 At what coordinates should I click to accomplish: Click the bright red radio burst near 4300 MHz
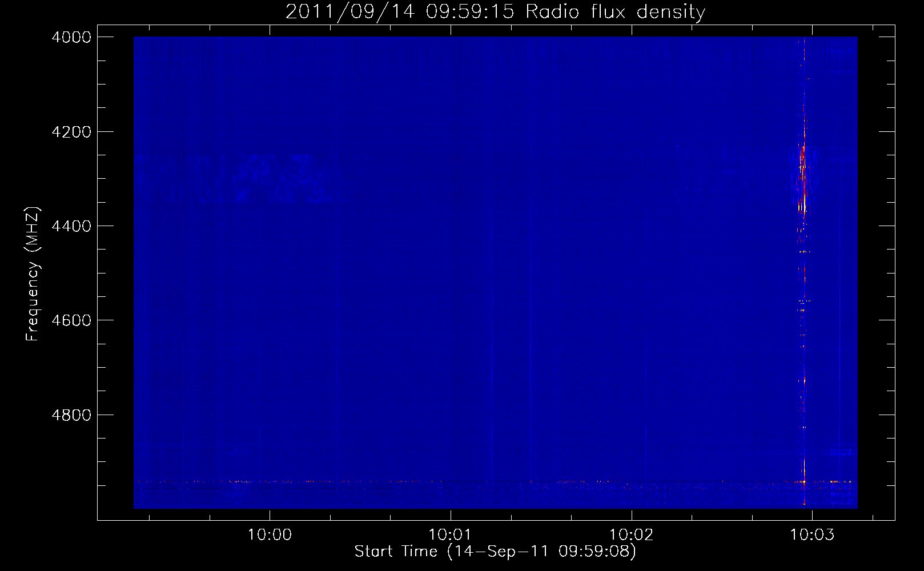(803, 177)
